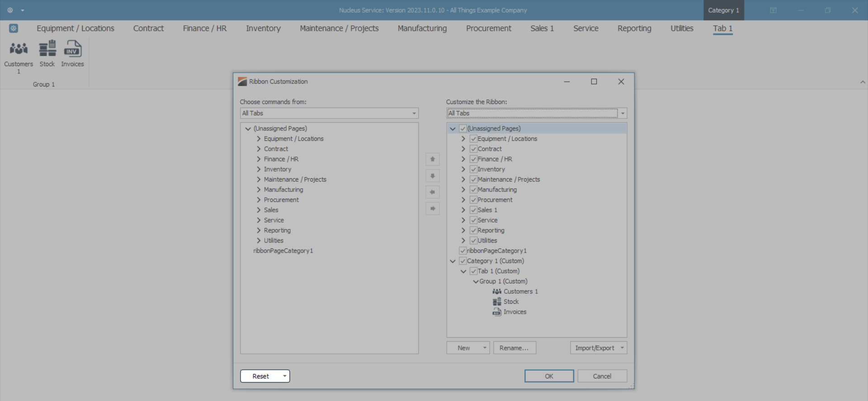868x401 pixels.
Task: Collapse the Group 1 (Custom) node
Action: point(476,282)
